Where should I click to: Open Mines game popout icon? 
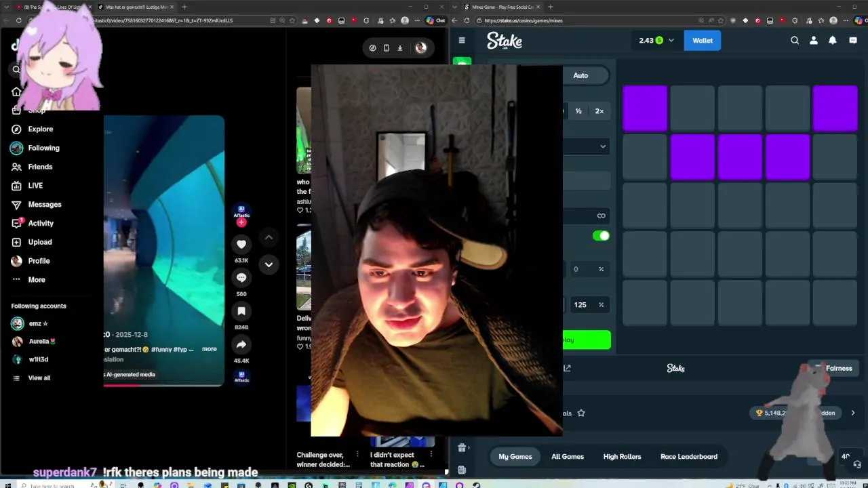(567, 368)
